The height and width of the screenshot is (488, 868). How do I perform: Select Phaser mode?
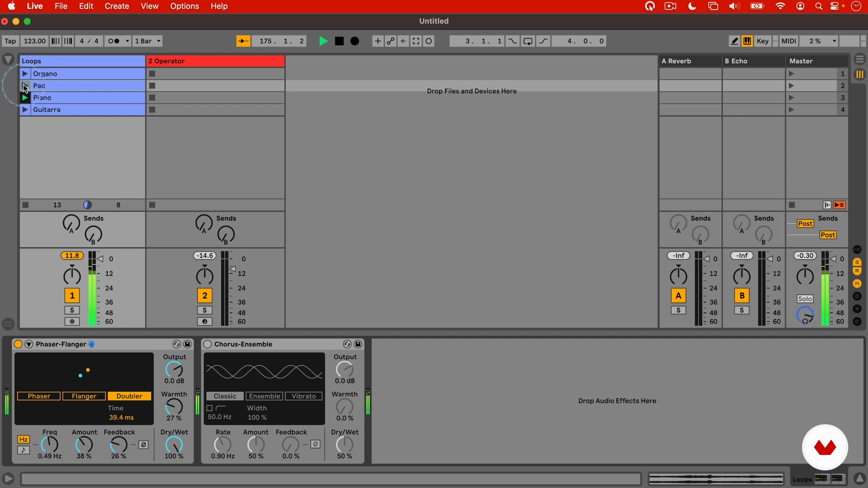click(x=39, y=396)
